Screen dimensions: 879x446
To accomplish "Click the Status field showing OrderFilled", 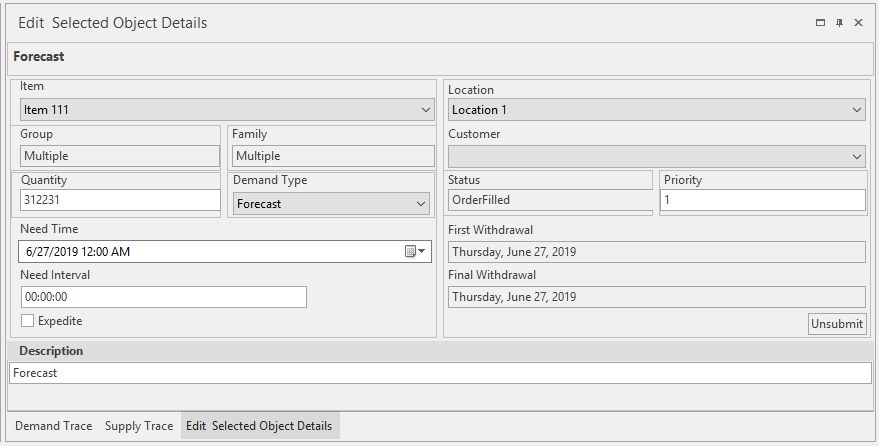I will (x=549, y=200).
